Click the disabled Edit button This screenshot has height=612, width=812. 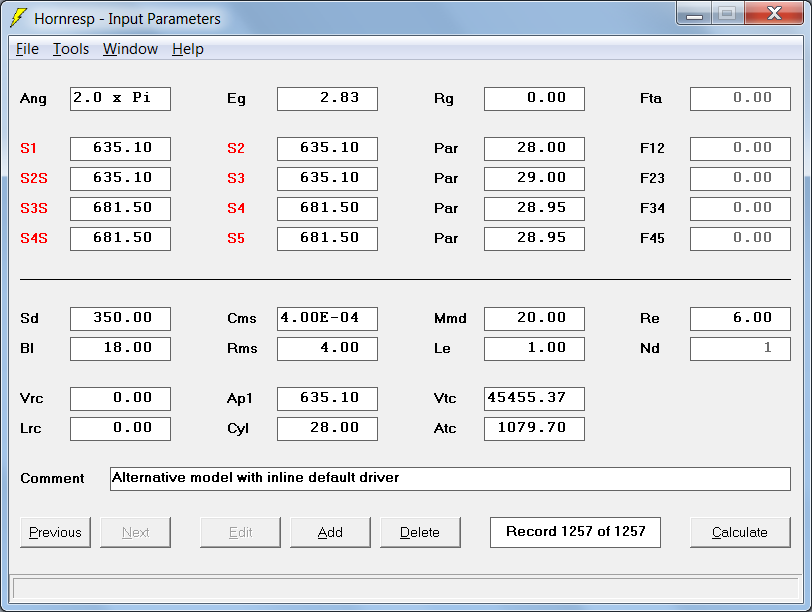pyautogui.click(x=240, y=532)
